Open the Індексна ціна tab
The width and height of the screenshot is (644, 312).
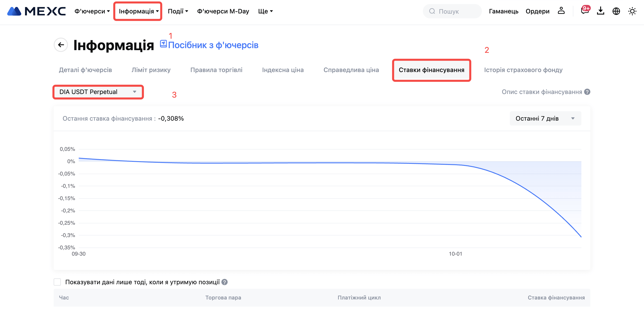click(283, 70)
